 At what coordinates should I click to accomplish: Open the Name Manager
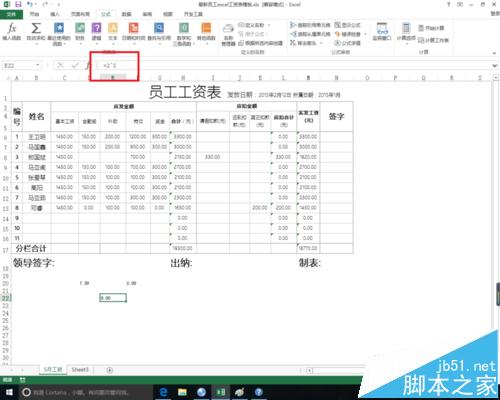click(228, 35)
